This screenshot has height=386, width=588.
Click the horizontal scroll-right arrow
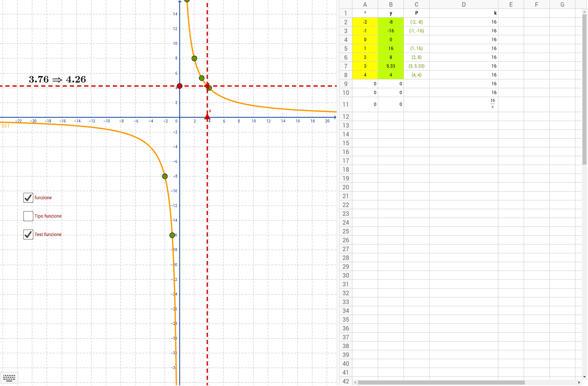click(x=579, y=383)
